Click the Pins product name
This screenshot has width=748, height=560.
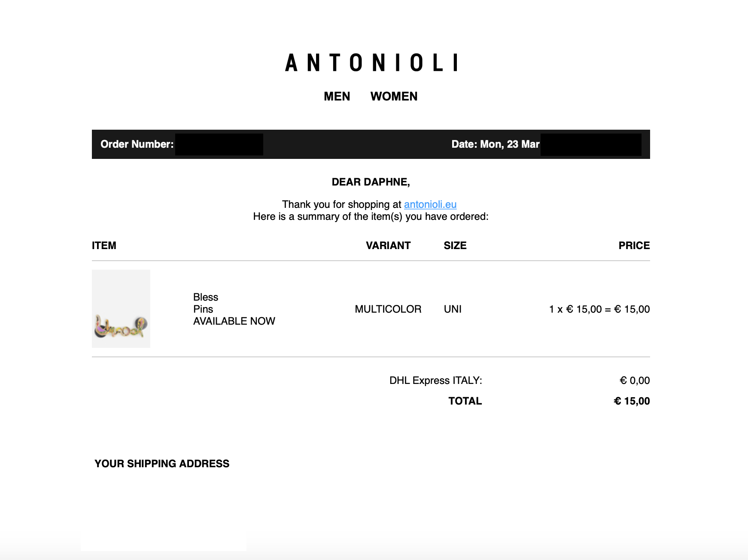pos(203,309)
